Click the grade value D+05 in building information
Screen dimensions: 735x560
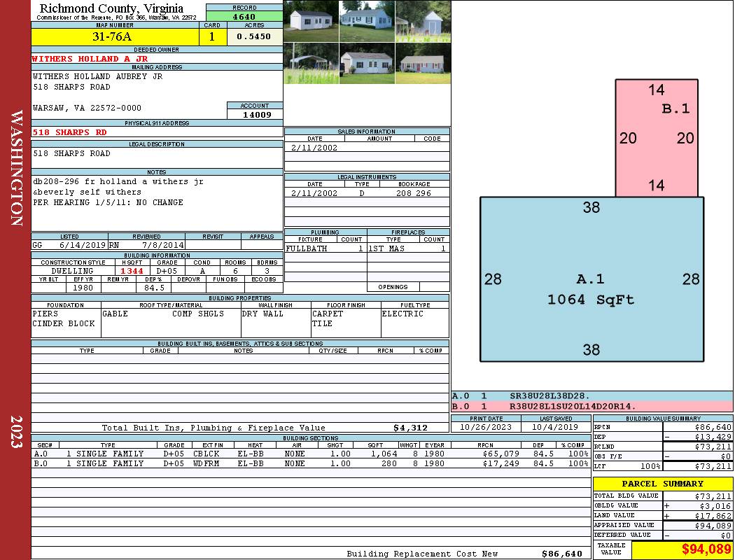(167, 271)
